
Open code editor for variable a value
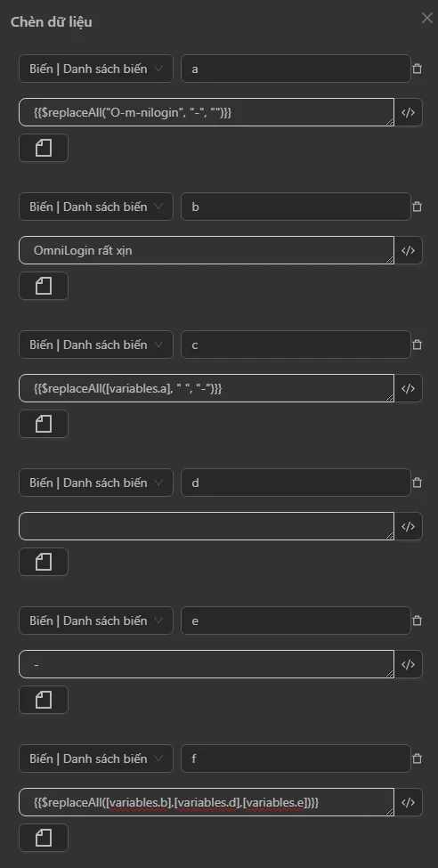[x=408, y=112]
